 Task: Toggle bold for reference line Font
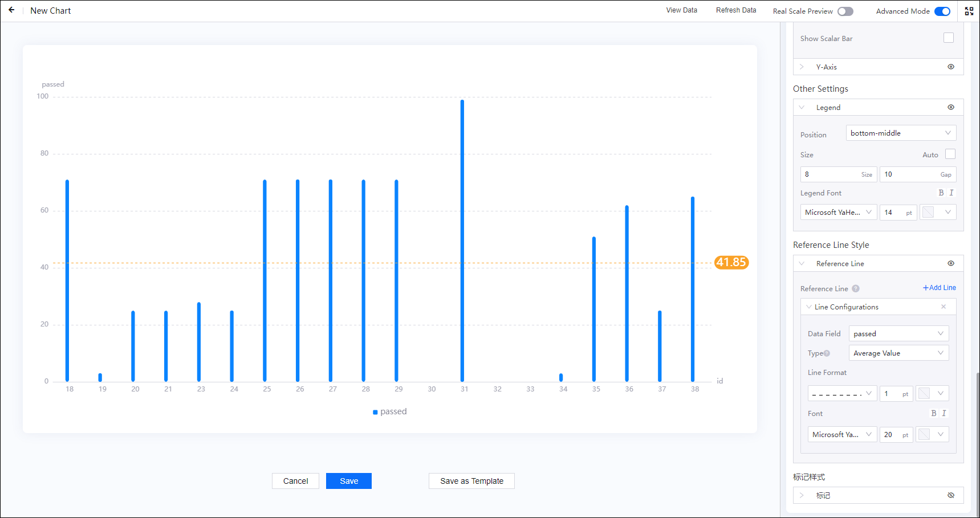coord(933,414)
